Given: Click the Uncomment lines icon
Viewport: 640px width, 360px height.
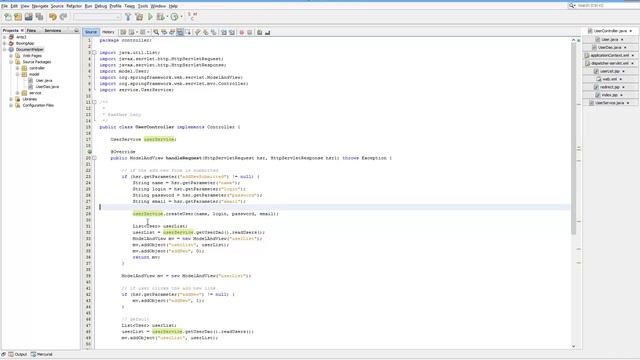Looking at the screenshot, I should (268, 32).
